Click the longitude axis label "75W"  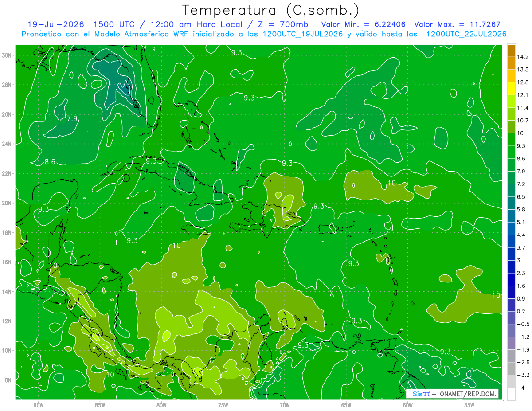223,405
